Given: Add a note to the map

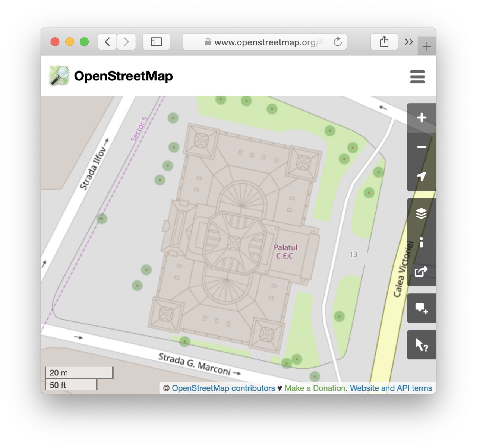Looking at the screenshot, I should [x=421, y=308].
